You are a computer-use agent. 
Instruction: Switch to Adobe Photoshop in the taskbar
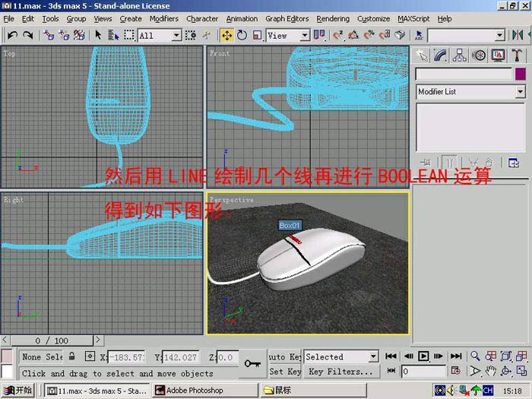pos(204,390)
